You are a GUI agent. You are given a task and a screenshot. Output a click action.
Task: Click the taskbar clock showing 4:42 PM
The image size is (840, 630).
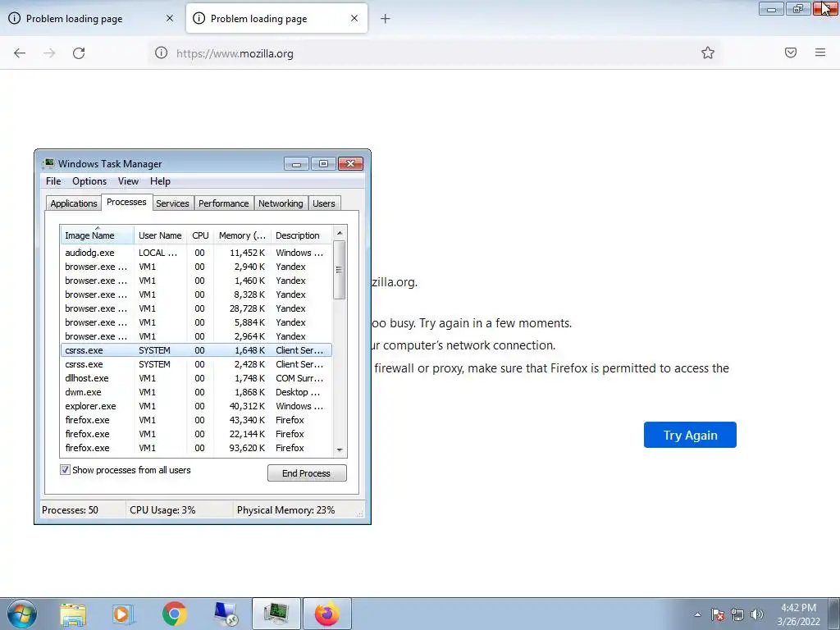(798, 614)
